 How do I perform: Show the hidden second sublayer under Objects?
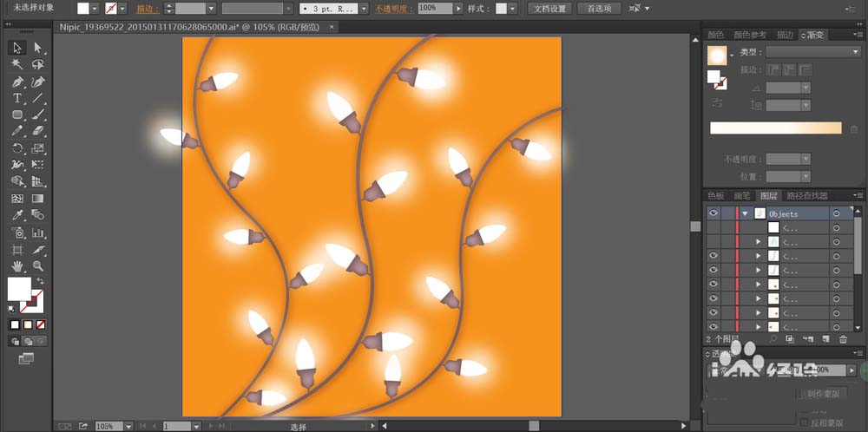[x=713, y=242]
